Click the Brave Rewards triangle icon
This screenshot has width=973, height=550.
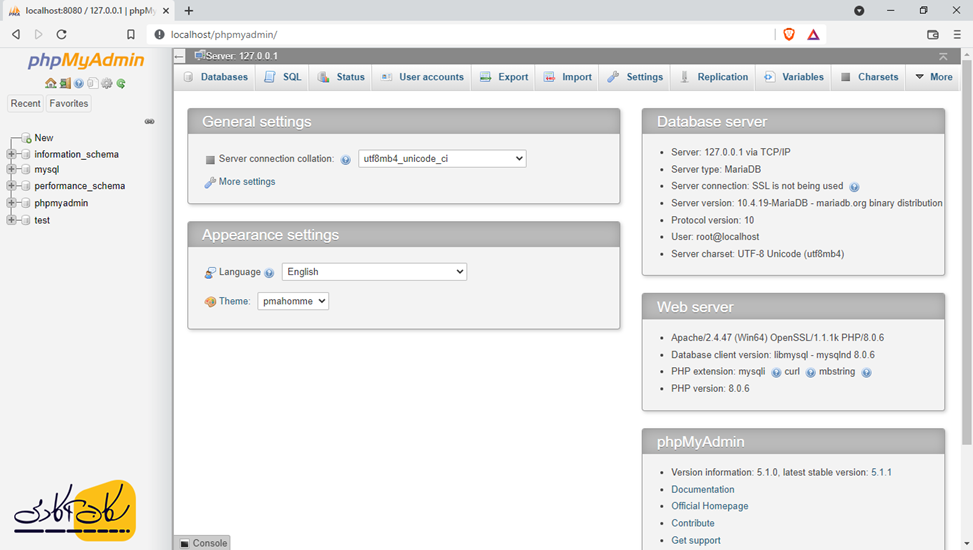click(814, 35)
